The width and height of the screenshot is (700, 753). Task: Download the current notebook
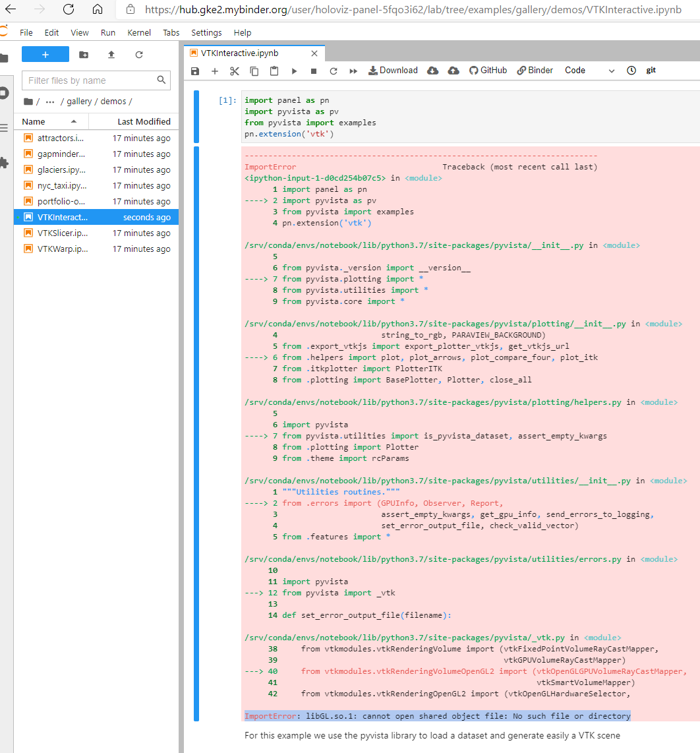click(x=393, y=70)
